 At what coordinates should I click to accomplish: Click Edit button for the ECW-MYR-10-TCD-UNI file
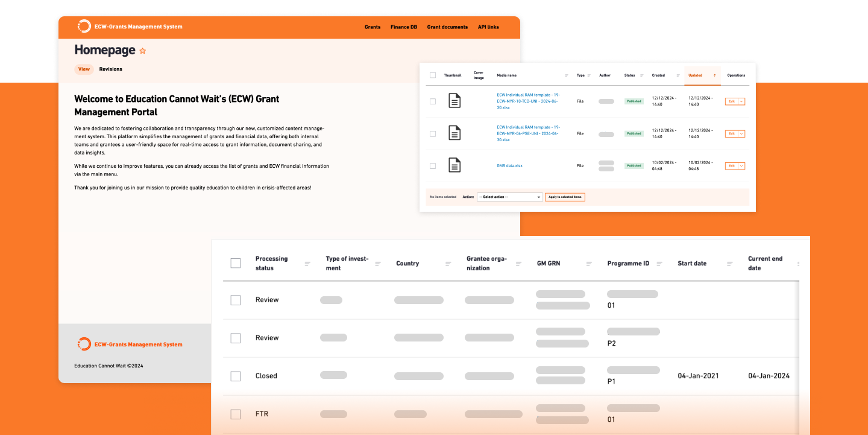(731, 101)
